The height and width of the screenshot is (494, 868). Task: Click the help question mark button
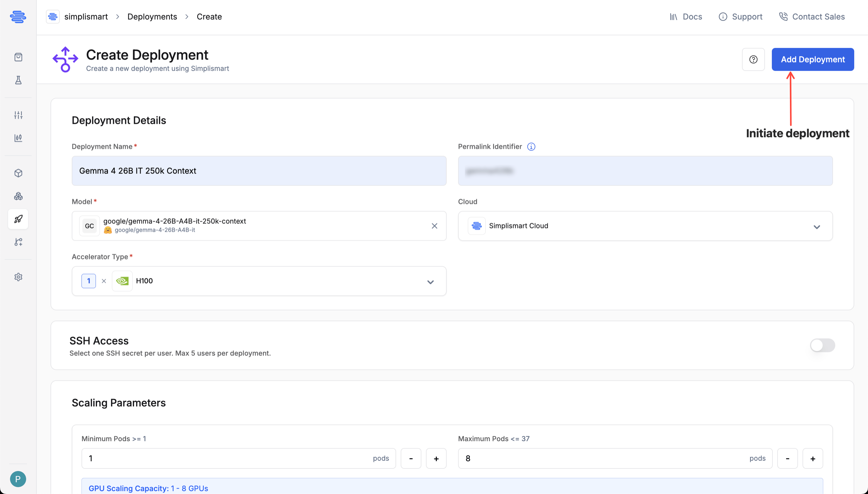coord(753,59)
